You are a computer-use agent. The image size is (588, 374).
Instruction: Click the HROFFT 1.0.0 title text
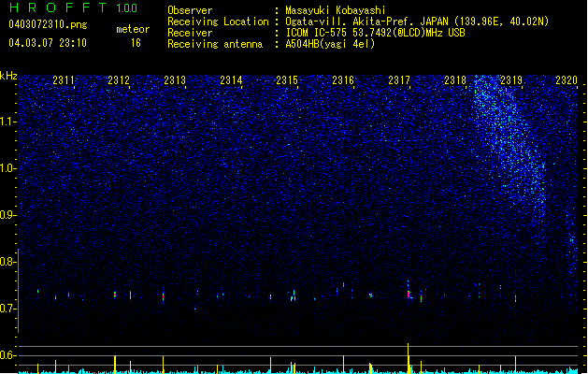pos(74,7)
